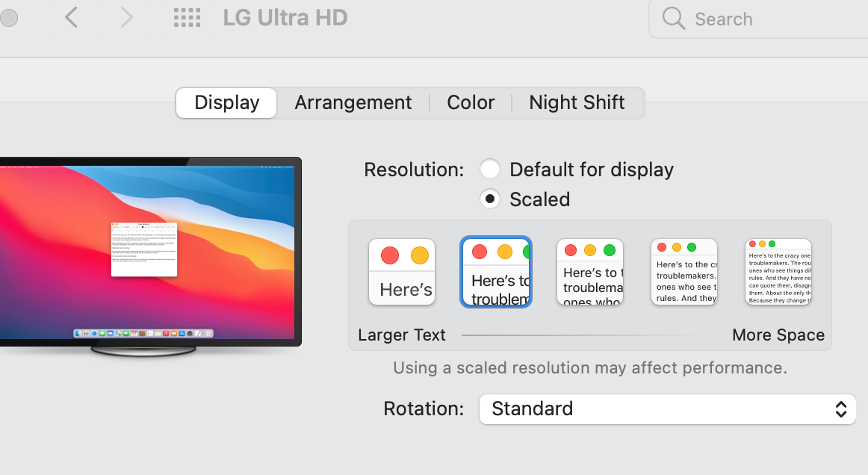This screenshot has width=868, height=475.
Task: Choose the More Space resolution thumbnail
Action: pyautogui.click(x=778, y=272)
